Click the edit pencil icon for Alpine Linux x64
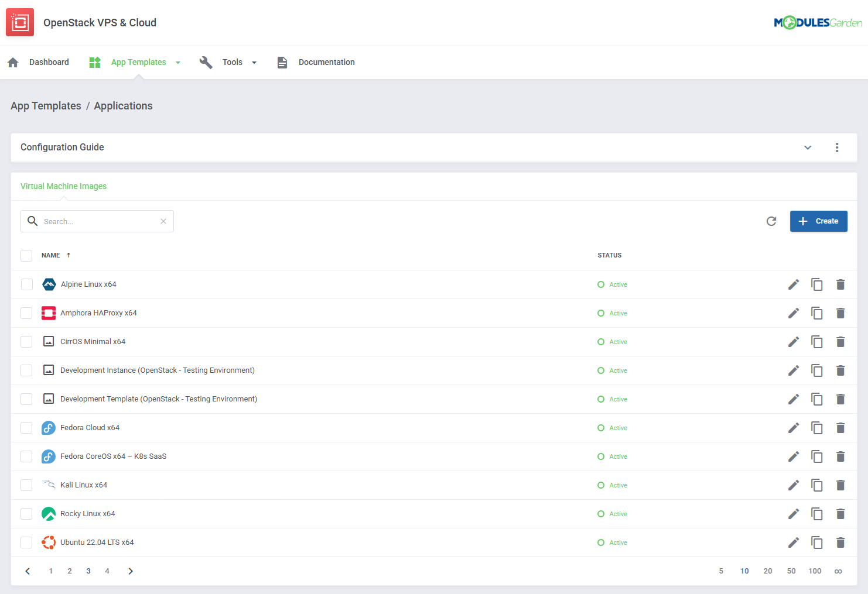This screenshot has width=868, height=594. click(x=794, y=284)
